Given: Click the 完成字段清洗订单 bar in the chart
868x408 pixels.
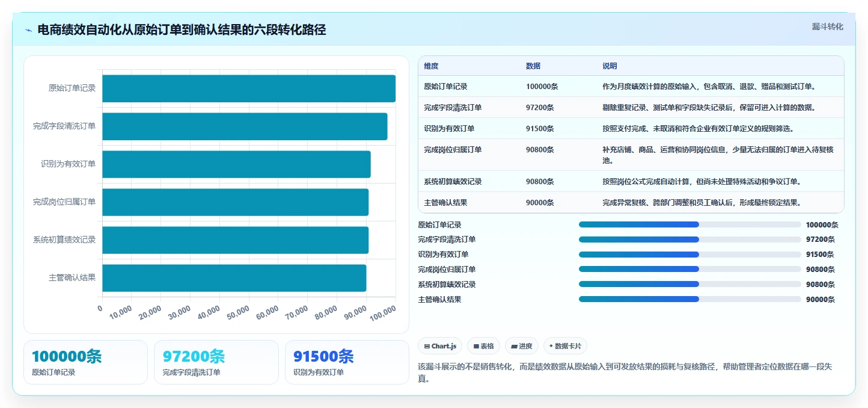Looking at the screenshot, I should (245, 126).
